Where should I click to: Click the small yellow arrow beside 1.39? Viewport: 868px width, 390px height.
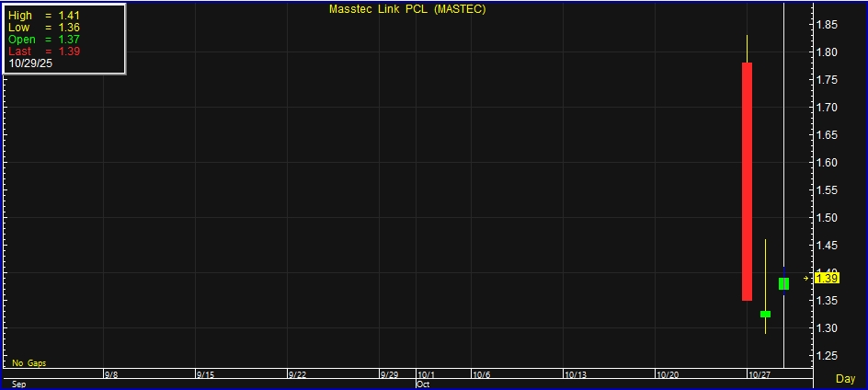click(x=806, y=278)
